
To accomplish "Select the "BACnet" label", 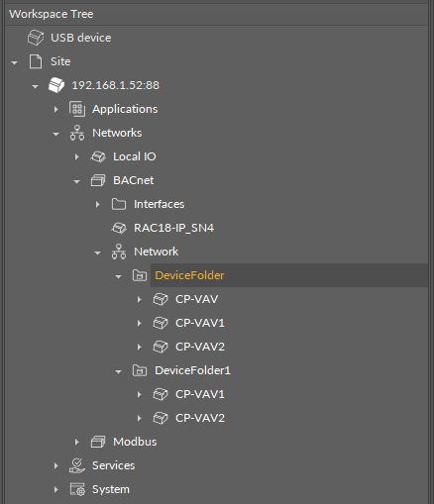I will pos(134,180).
